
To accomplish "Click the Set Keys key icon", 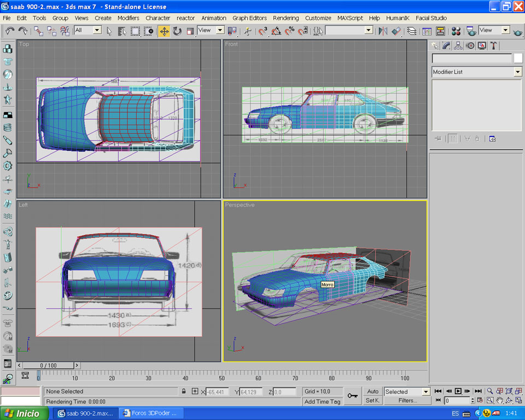I will click(x=353, y=396).
